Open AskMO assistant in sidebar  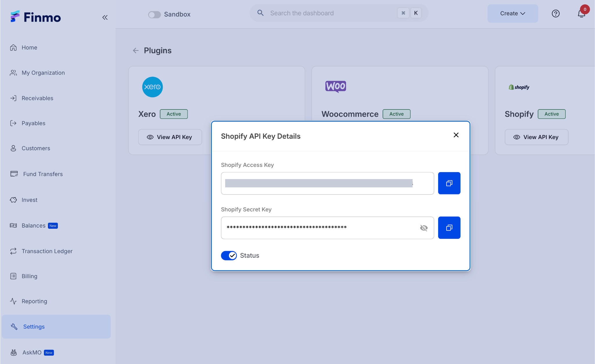tap(56, 352)
